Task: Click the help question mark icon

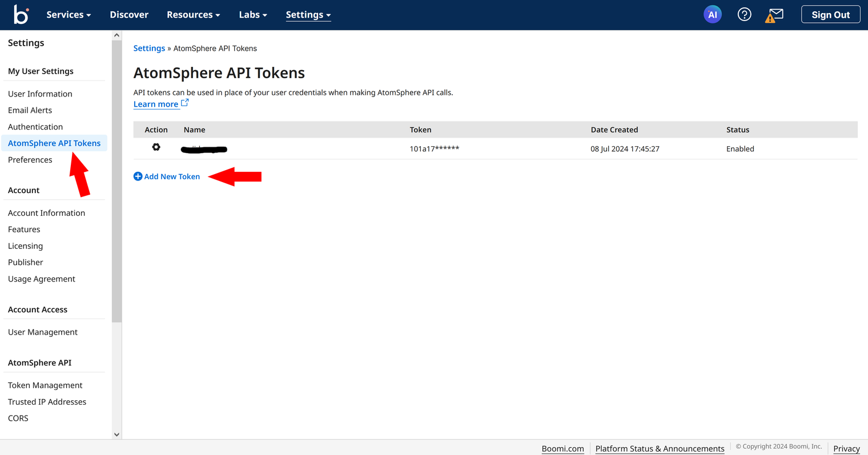Action: tap(744, 14)
